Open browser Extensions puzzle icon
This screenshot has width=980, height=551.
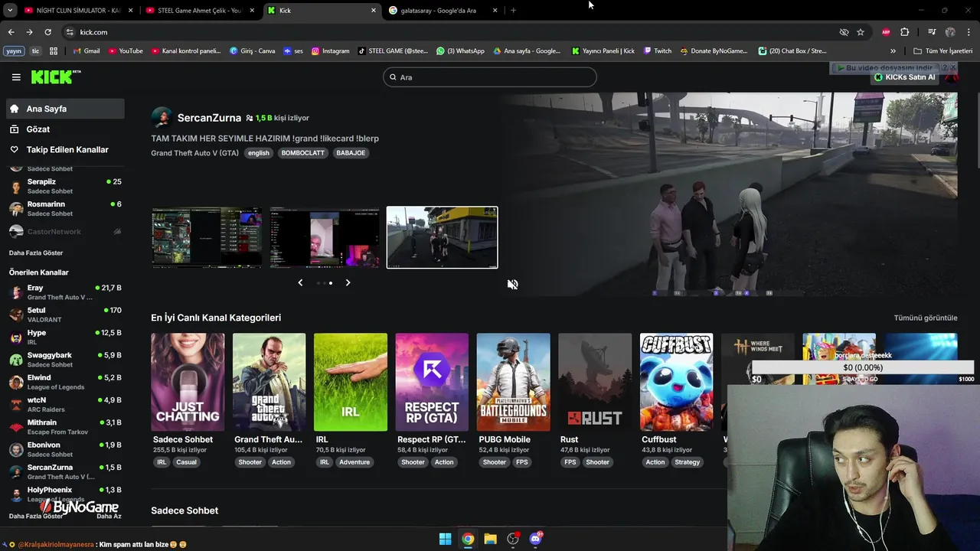(x=904, y=32)
